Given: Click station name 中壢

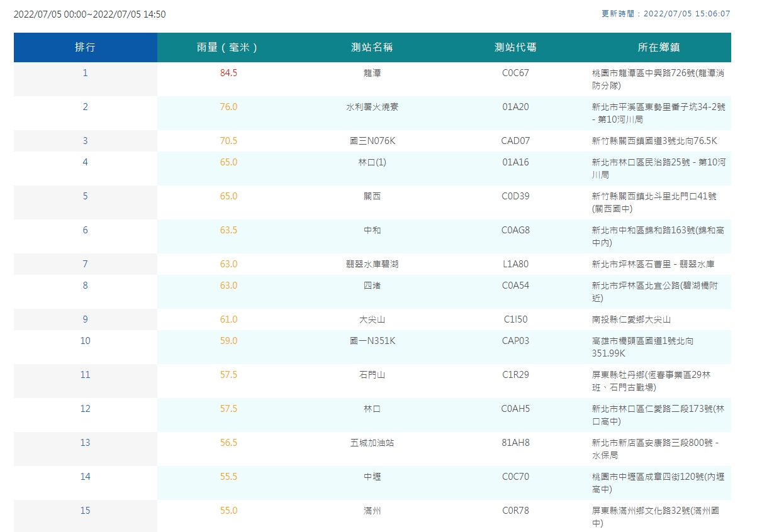Looking at the screenshot, I should [372, 477].
